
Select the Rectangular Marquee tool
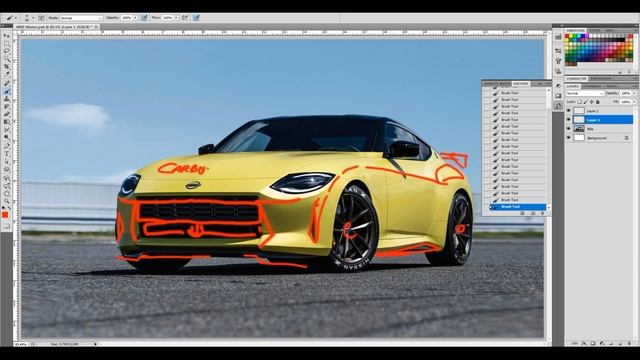[7, 44]
